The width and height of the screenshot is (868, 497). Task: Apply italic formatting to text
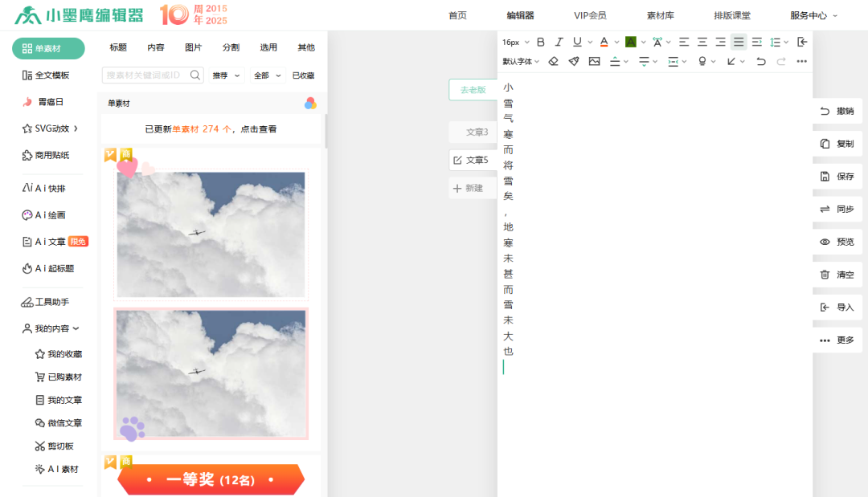(x=559, y=42)
